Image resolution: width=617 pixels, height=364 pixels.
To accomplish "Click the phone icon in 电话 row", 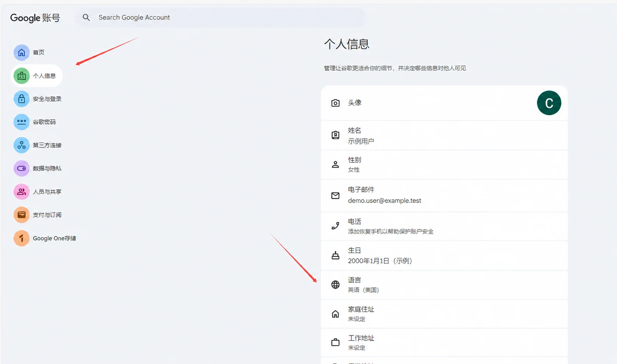I will pyautogui.click(x=335, y=226).
